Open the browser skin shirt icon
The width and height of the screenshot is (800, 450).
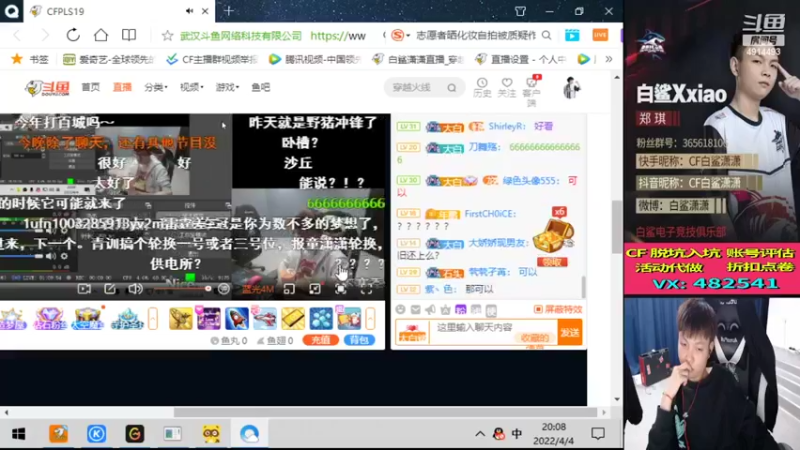[x=520, y=11]
